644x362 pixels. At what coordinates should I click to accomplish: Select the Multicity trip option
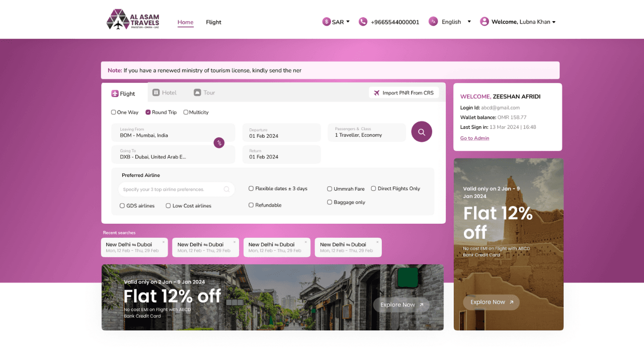click(196, 113)
